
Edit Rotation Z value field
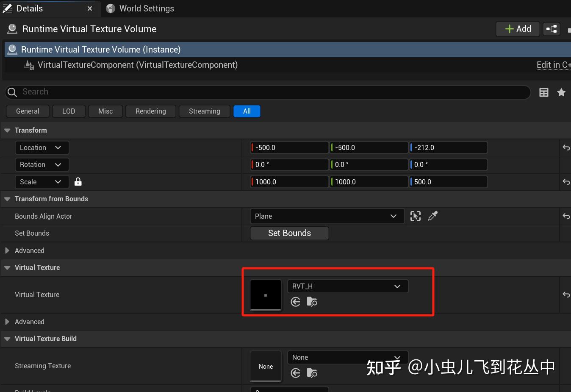(x=448, y=164)
